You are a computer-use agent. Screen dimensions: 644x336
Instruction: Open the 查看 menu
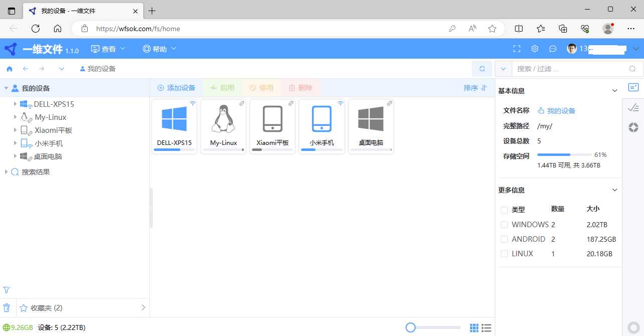click(108, 49)
